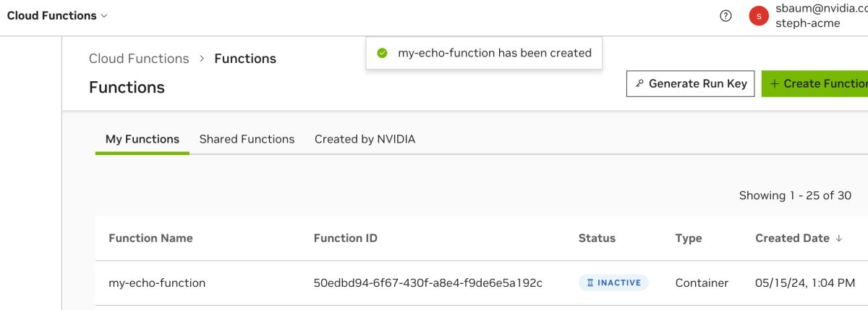Sort by Created Date descending arrow
The height and width of the screenshot is (310, 868).
tap(839, 238)
